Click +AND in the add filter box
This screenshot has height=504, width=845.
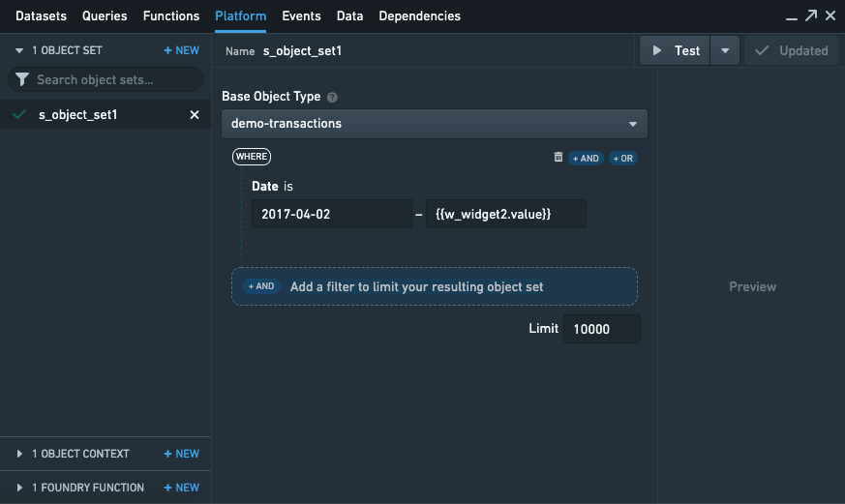[x=261, y=286]
